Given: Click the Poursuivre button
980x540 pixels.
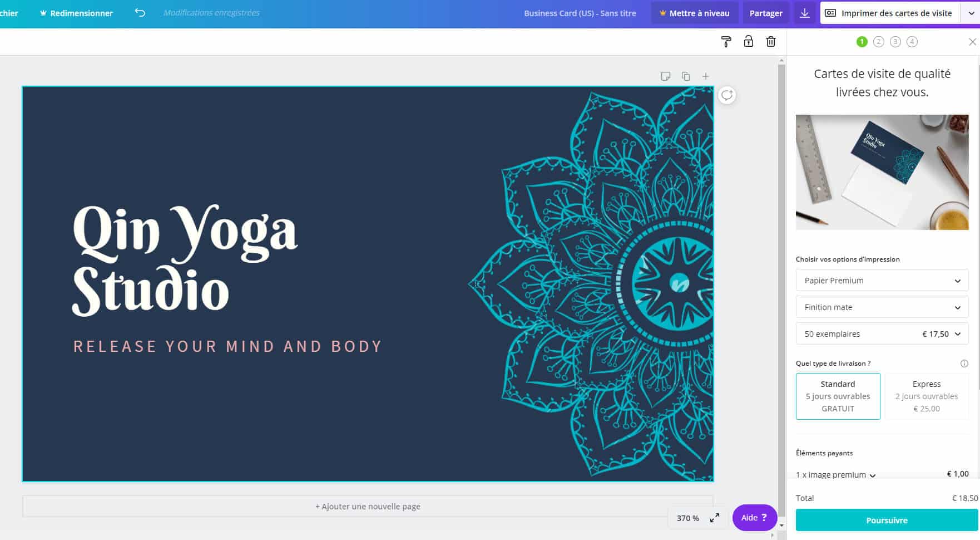Looking at the screenshot, I should [887, 521].
